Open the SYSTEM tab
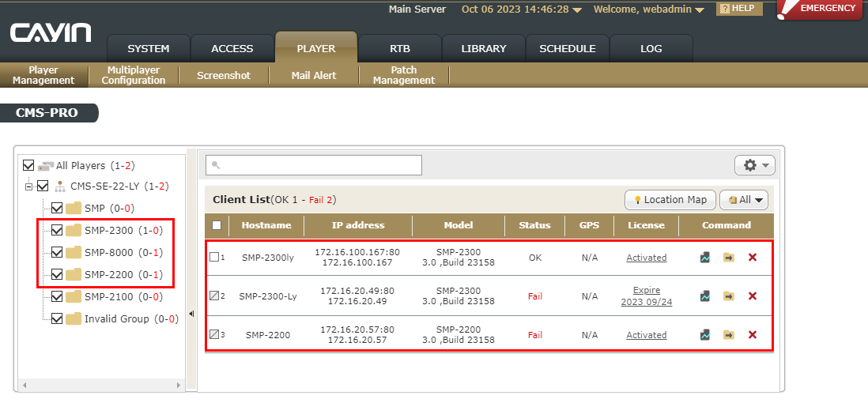The image size is (868, 403). (149, 49)
